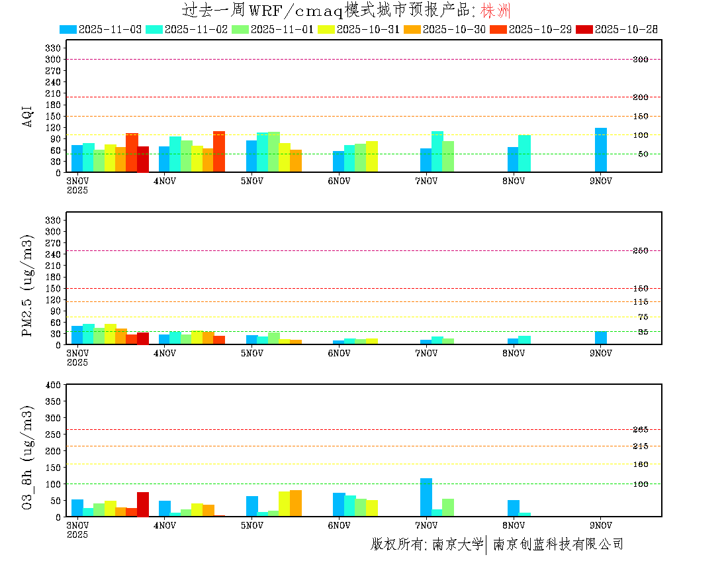Click the 南京创蓝科技有限公司 company text
Viewport: 728px width, 563px height.
point(558,544)
